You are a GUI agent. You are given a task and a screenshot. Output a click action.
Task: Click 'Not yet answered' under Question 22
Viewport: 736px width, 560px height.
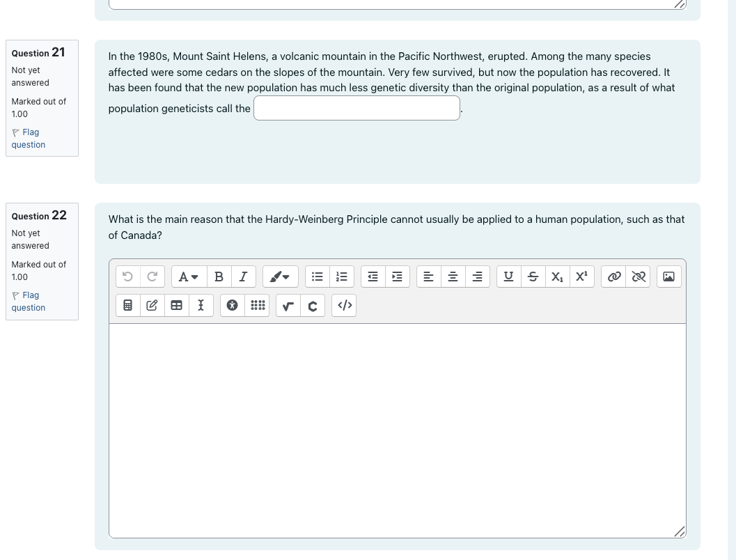(31, 240)
